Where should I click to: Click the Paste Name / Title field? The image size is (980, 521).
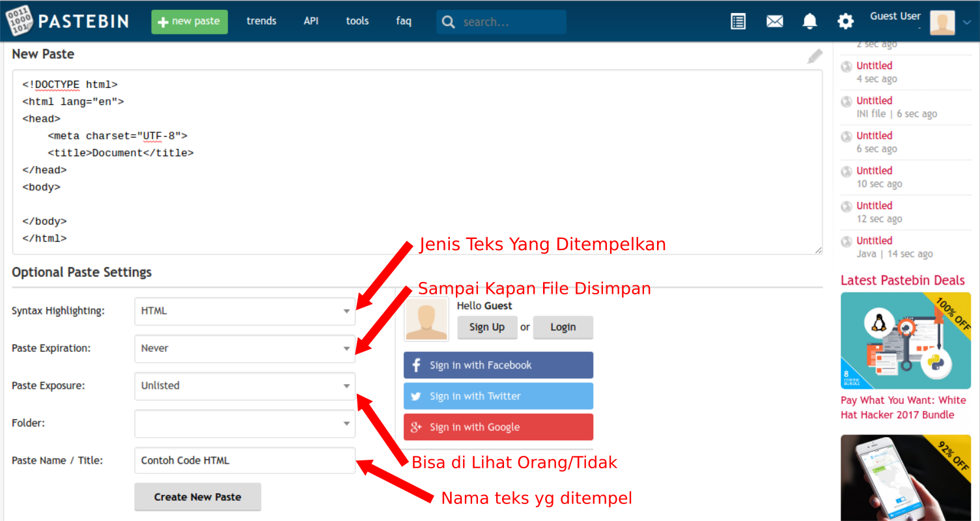point(245,460)
